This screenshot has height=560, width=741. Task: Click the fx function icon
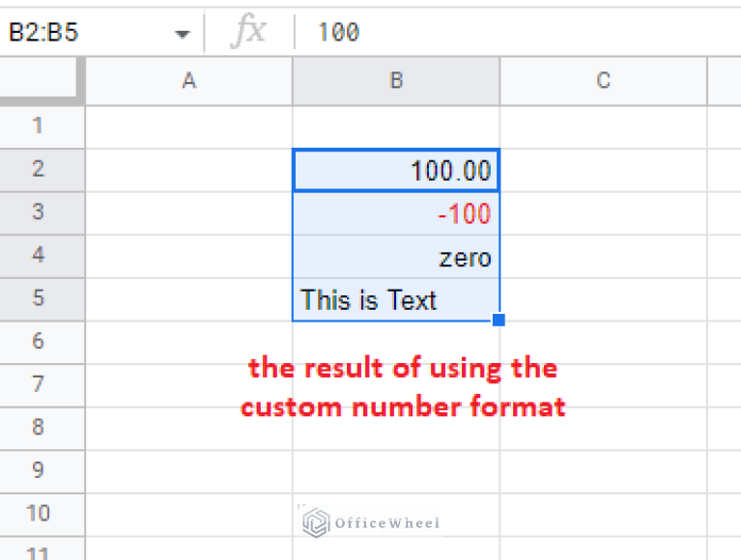[247, 32]
